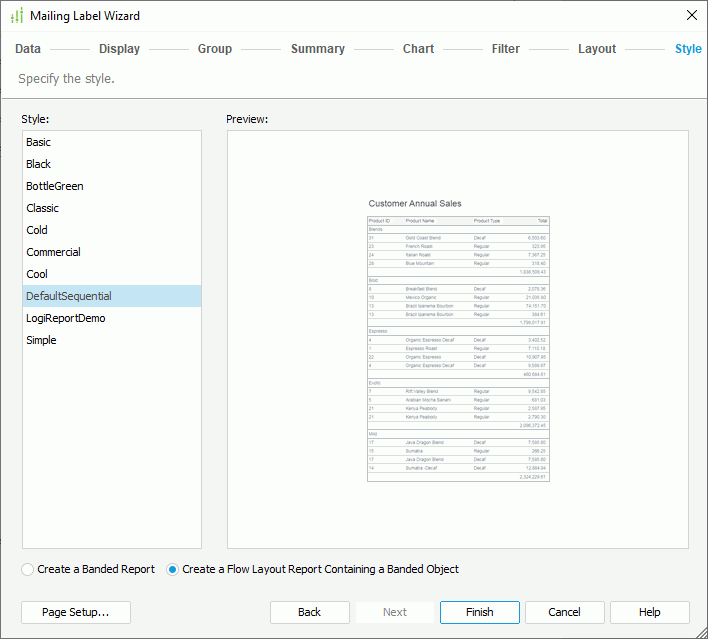708x639 pixels.
Task: Click the Mailing Label Wizard title icon
Action: click(17, 16)
